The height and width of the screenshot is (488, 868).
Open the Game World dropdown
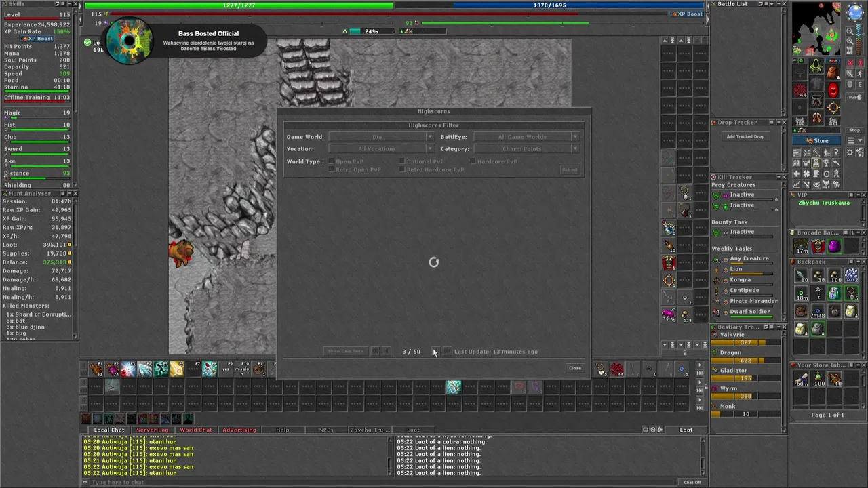click(381, 137)
